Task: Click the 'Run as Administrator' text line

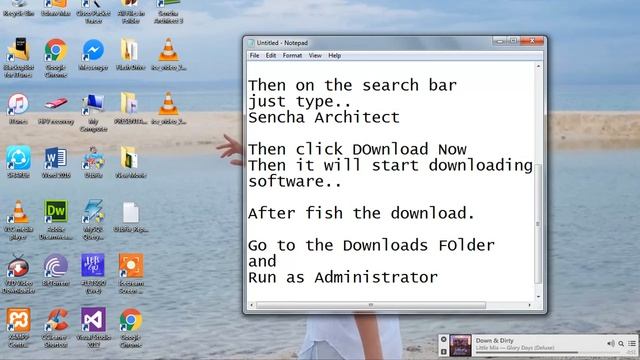Action: 343,278
